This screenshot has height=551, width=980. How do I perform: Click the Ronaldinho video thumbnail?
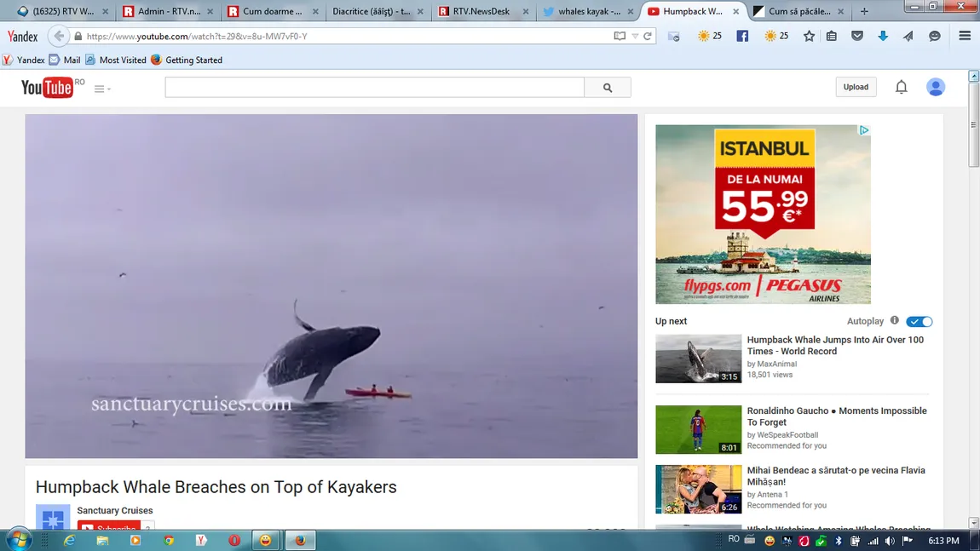click(698, 430)
